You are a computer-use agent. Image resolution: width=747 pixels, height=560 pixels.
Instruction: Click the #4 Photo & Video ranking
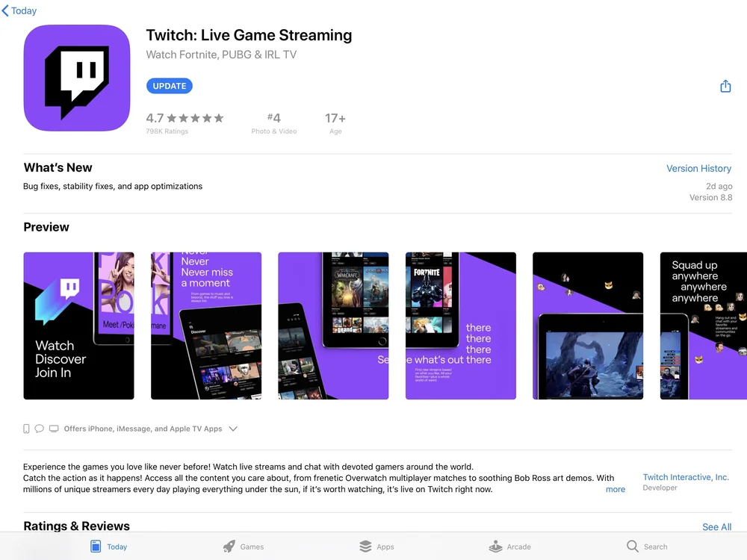[274, 123]
